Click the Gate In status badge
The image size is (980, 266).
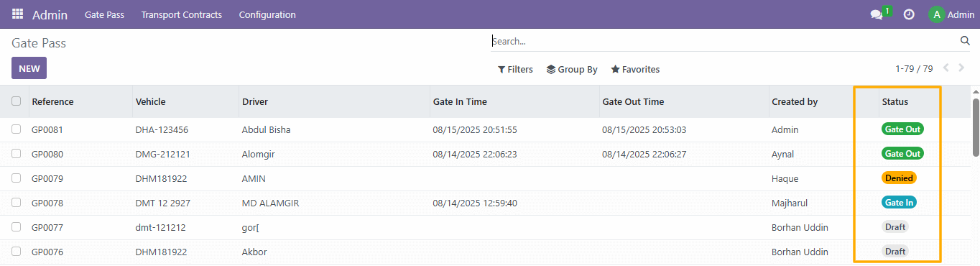pyautogui.click(x=899, y=202)
